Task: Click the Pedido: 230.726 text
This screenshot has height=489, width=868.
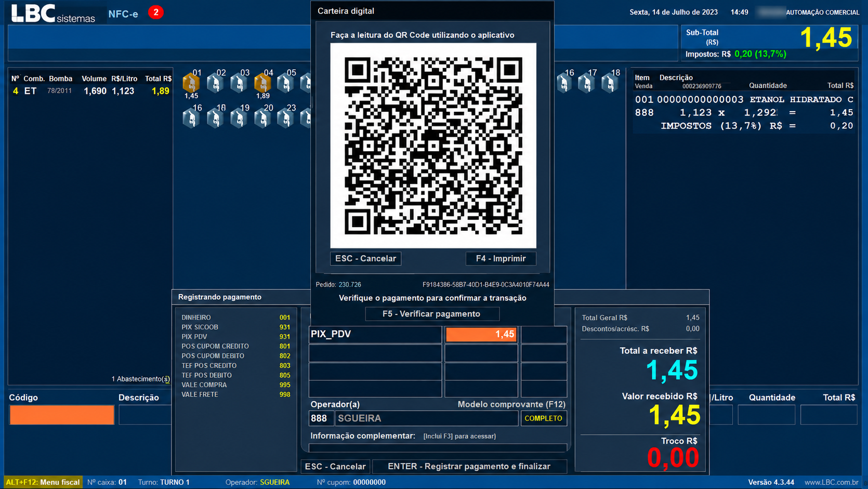Action: pos(338,285)
